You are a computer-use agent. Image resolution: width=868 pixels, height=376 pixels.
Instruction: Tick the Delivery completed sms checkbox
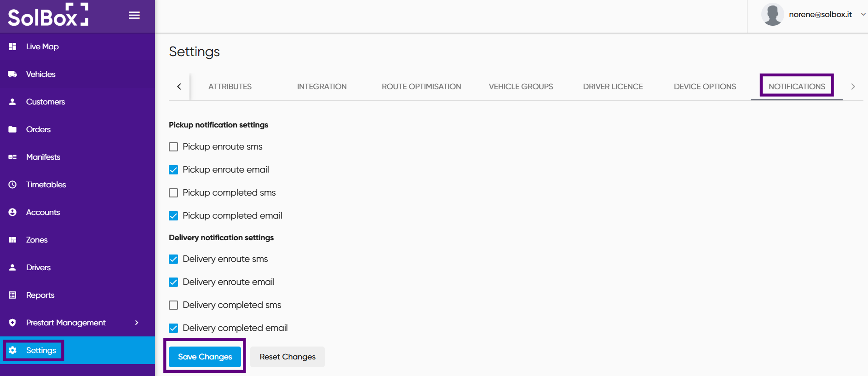173,305
